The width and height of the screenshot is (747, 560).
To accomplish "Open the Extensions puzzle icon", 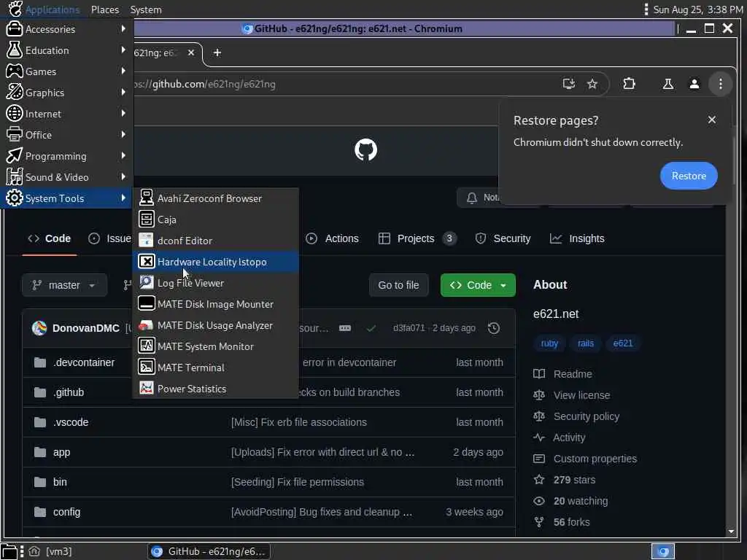I will [x=629, y=84].
